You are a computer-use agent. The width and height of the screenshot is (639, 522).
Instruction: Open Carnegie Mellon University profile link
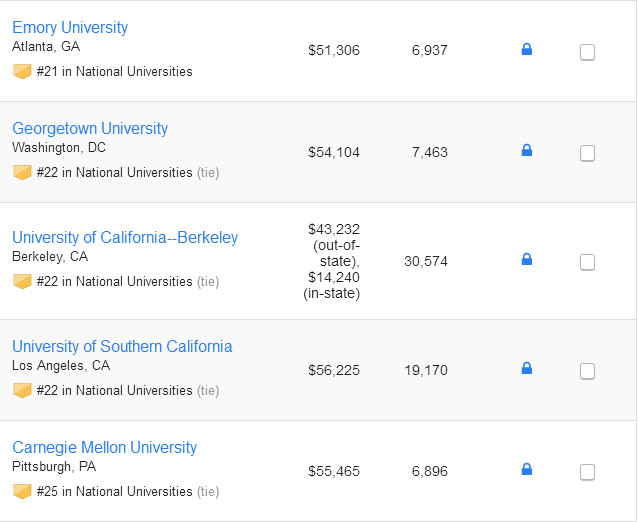(104, 447)
